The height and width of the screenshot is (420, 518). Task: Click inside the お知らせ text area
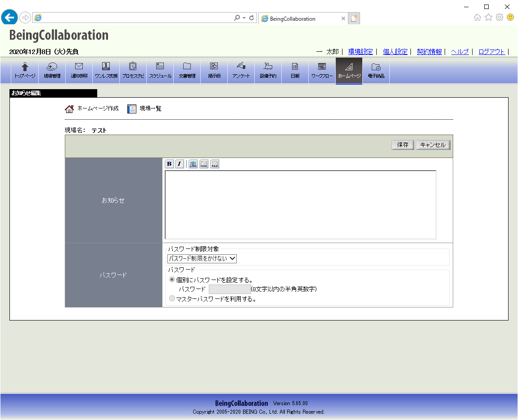[x=300, y=204]
